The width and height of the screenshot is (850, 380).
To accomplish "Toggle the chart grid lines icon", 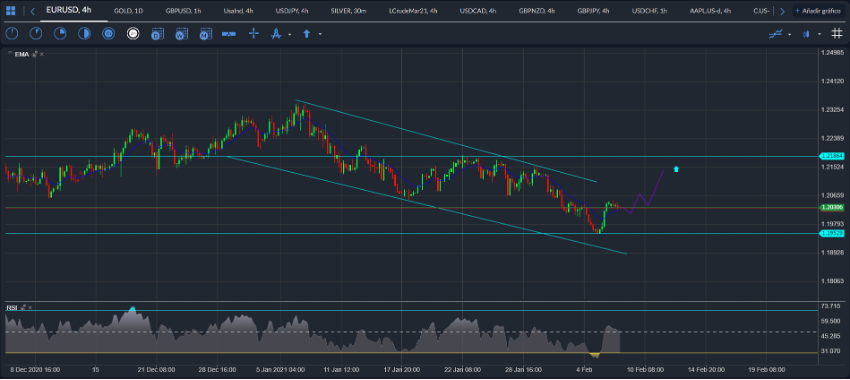I will 836,34.
